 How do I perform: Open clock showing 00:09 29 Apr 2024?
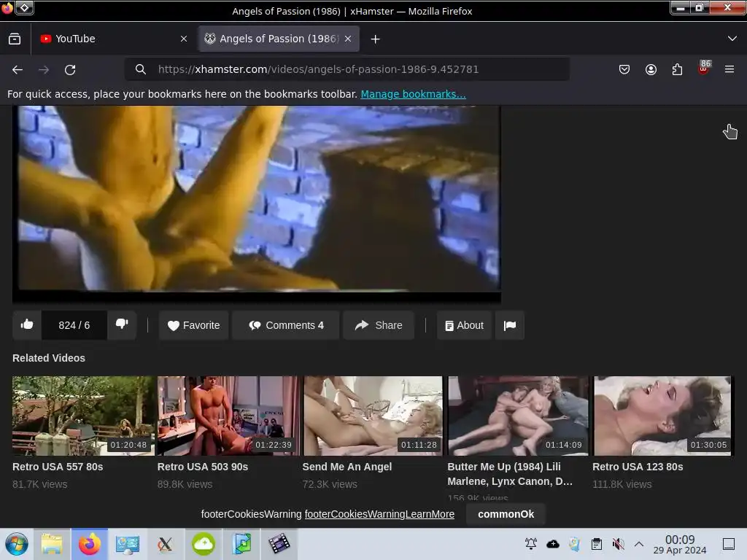(680, 544)
